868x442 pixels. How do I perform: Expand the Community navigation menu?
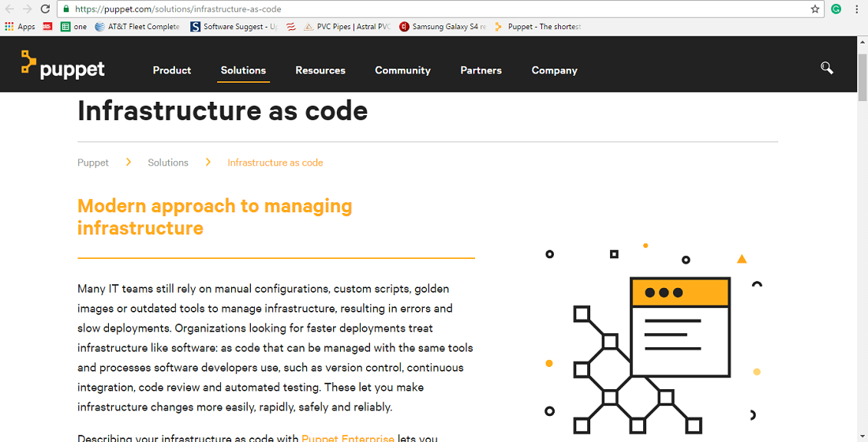pyautogui.click(x=402, y=70)
